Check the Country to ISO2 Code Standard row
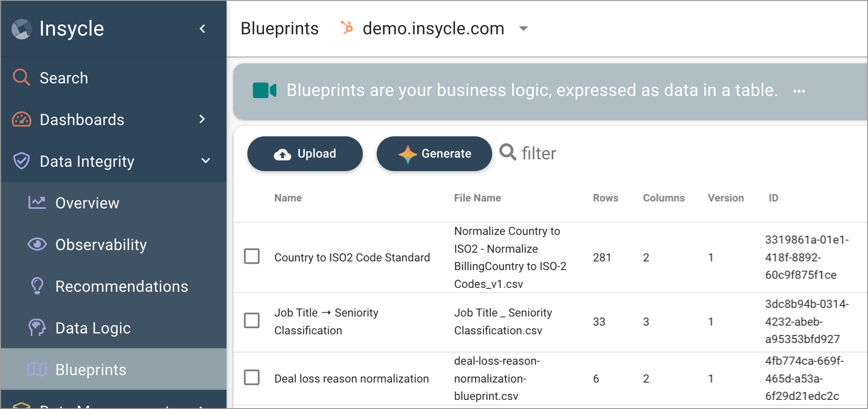 tap(252, 257)
